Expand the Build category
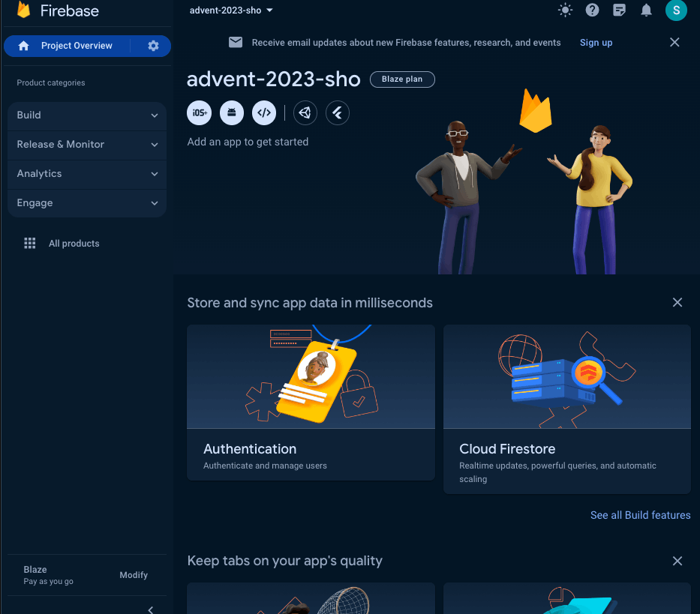This screenshot has height=614, width=700. (87, 115)
